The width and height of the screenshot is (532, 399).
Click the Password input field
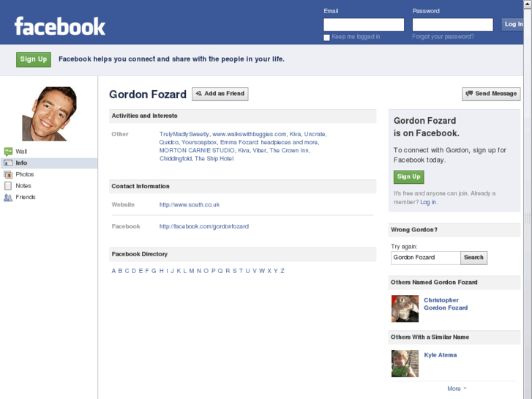(x=453, y=24)
